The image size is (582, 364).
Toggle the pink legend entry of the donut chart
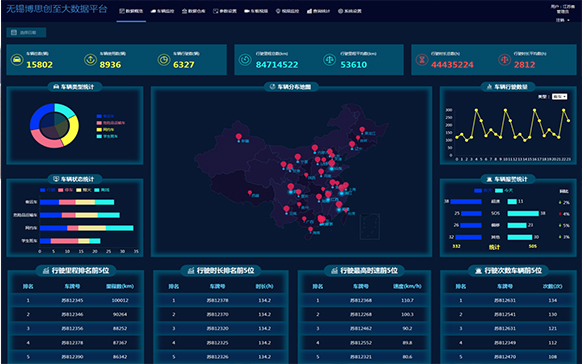coord(111,123)
